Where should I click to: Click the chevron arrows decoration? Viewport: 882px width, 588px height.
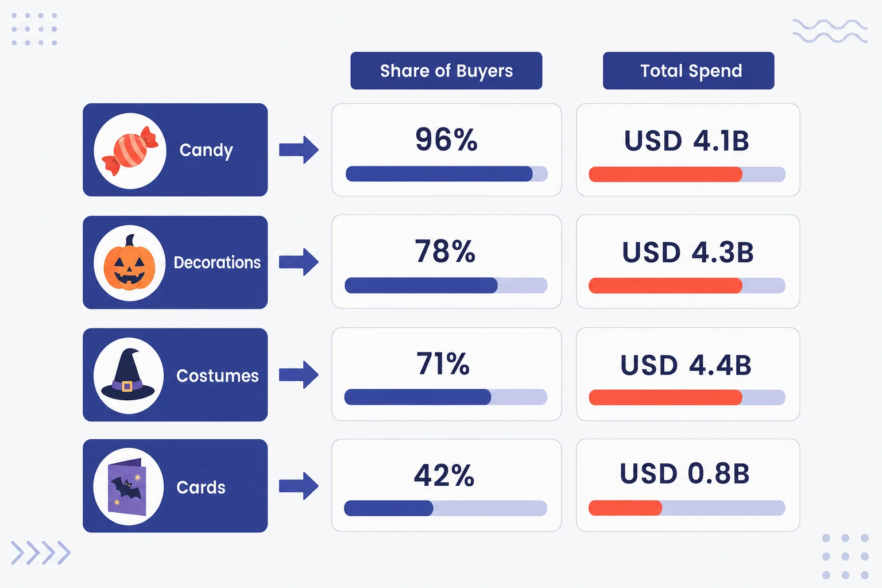(41, 553)
